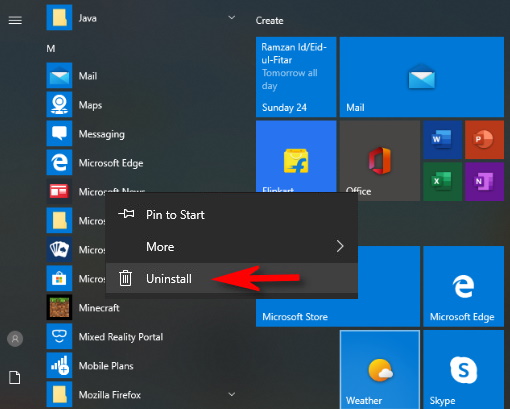Open Microsoft Solitaire cards icon

pos(59,249)
